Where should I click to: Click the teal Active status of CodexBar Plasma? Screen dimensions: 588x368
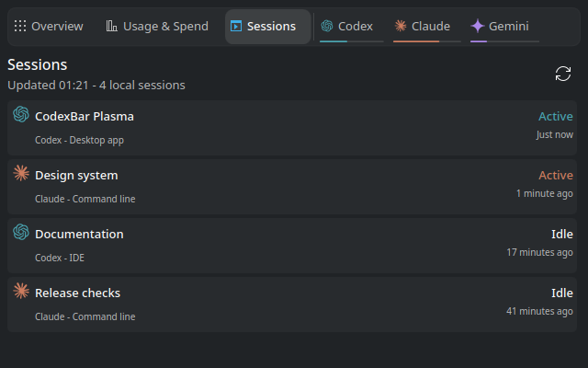(x=556, y=117)
